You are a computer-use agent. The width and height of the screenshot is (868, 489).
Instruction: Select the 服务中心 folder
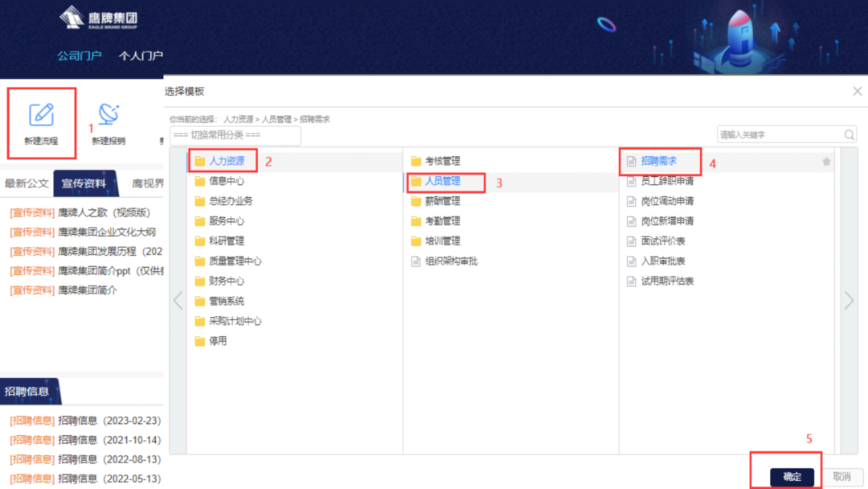(219, 221)
